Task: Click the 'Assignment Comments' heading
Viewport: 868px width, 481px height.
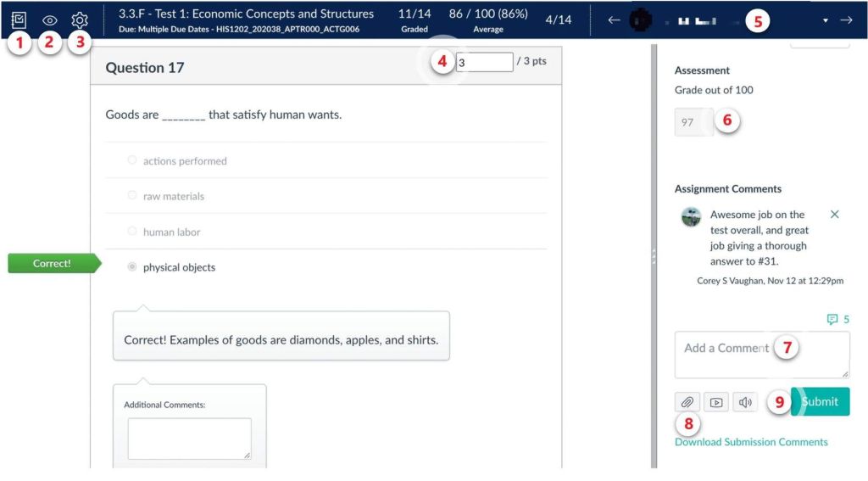Action: pos(728,189)
